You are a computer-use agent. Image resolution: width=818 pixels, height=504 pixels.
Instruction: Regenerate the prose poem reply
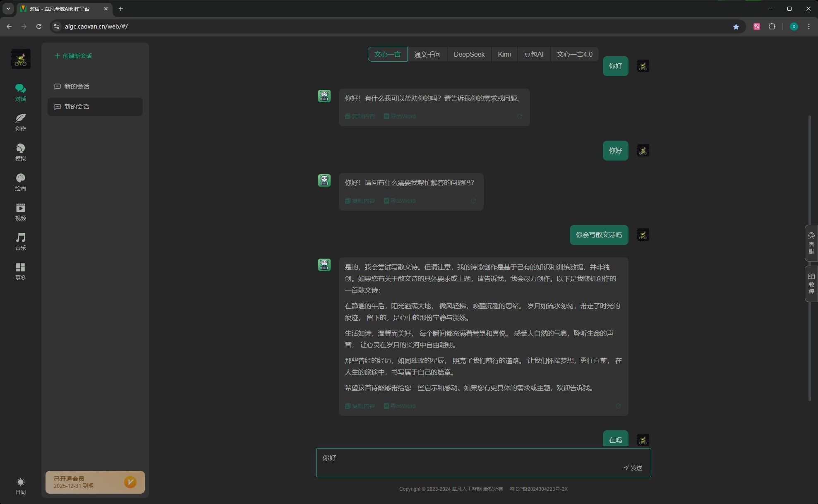pos(618,406)
